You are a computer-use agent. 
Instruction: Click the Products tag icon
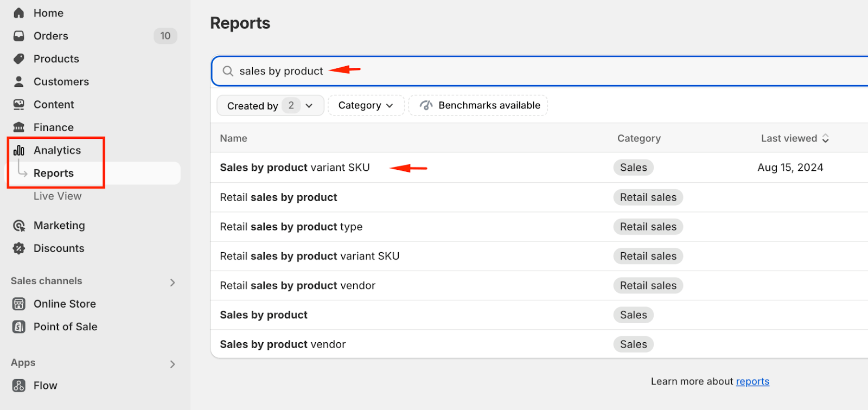pos(19,59)
